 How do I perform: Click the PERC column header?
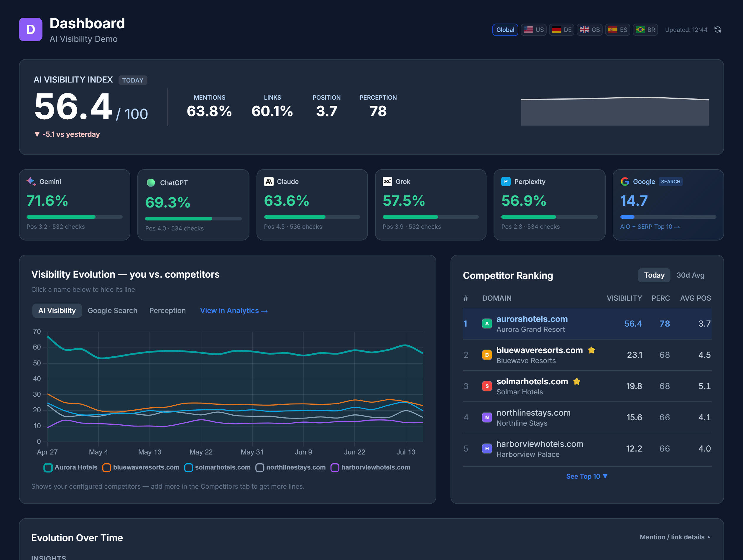[x=660, y=298]
